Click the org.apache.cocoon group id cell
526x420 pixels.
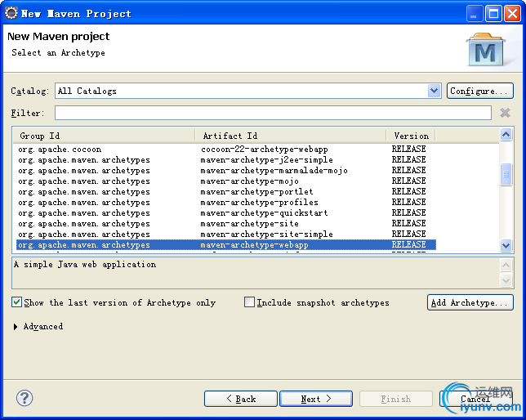tap(60, 149)
